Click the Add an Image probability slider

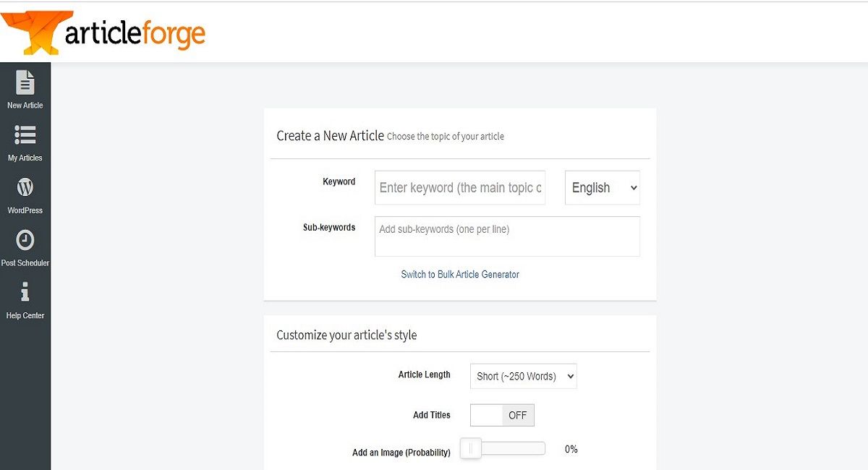click(x=509, y=449)
